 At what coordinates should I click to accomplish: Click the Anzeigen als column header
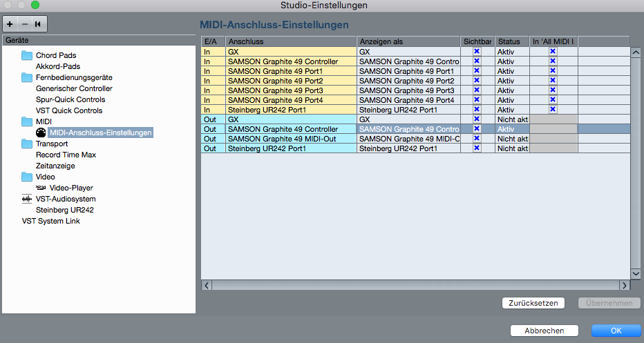pos(408,41)
